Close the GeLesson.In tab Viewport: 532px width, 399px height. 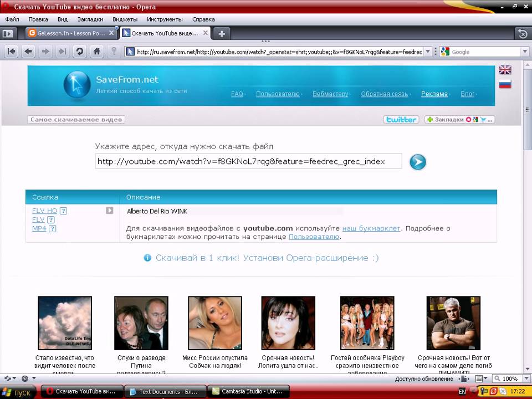click(x=111, y=33)
